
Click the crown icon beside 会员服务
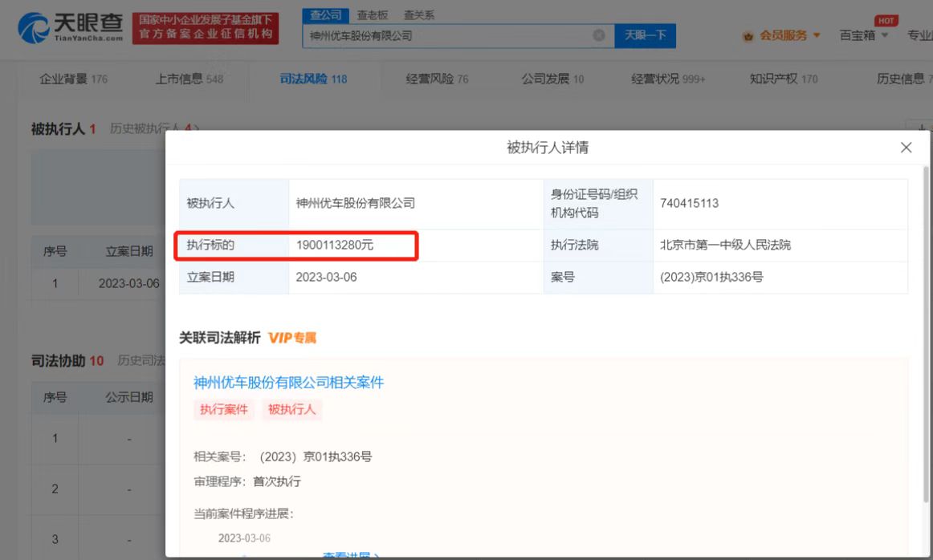748,36
